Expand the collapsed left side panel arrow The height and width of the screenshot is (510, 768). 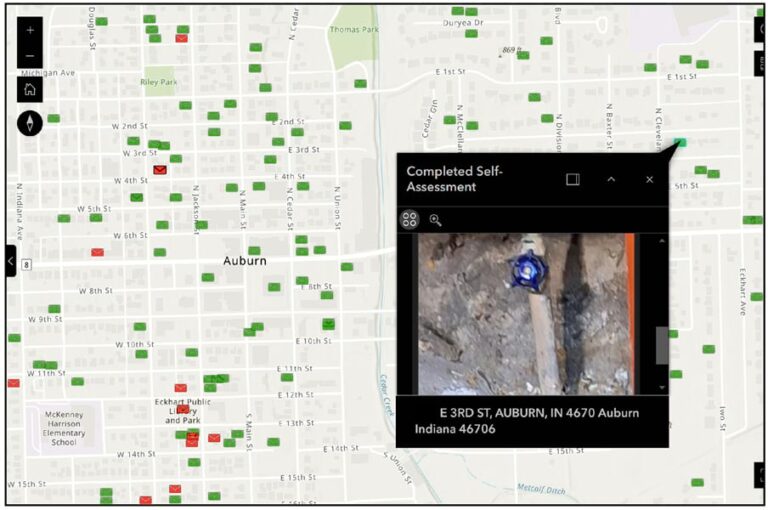[x=11, y=261]
